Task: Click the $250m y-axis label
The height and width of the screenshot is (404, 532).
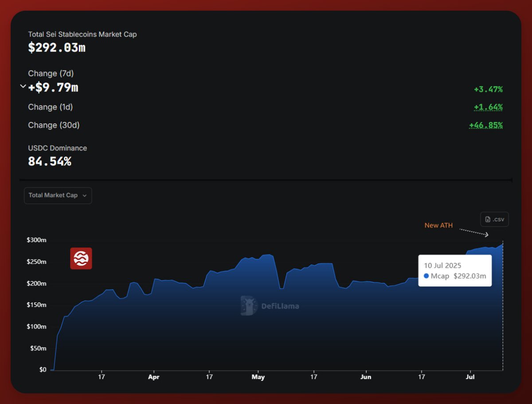Action: point(37,262)
